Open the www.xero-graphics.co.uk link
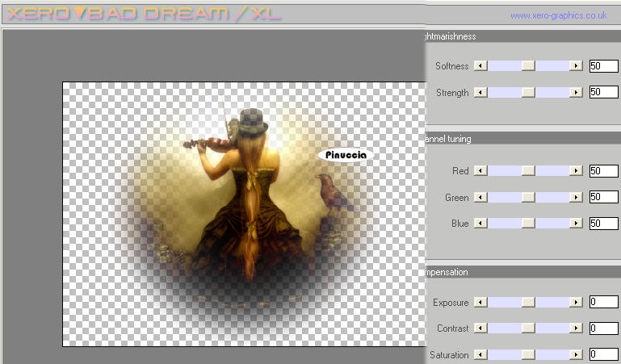The width and height of the screenshot is (621, 364). click(x=559, y=15)
